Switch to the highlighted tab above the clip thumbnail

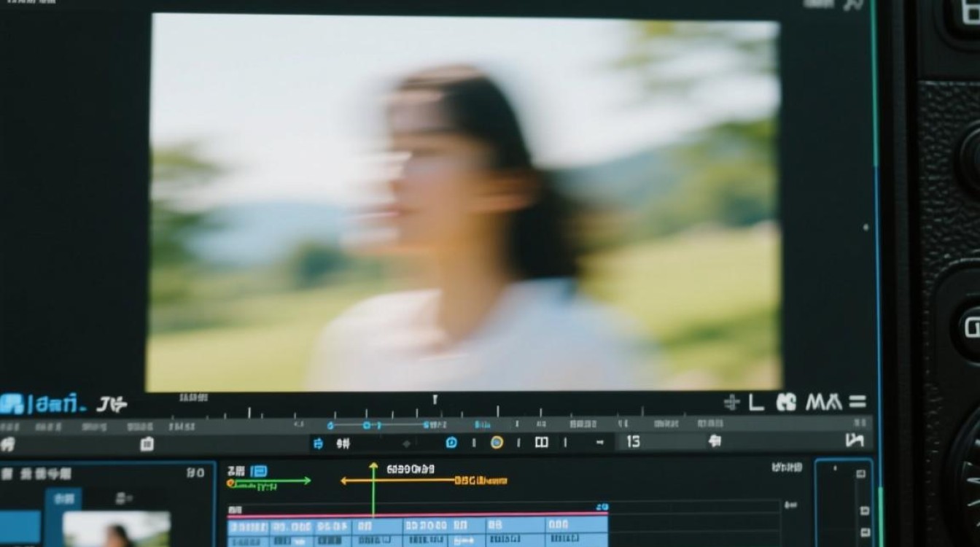63,499
